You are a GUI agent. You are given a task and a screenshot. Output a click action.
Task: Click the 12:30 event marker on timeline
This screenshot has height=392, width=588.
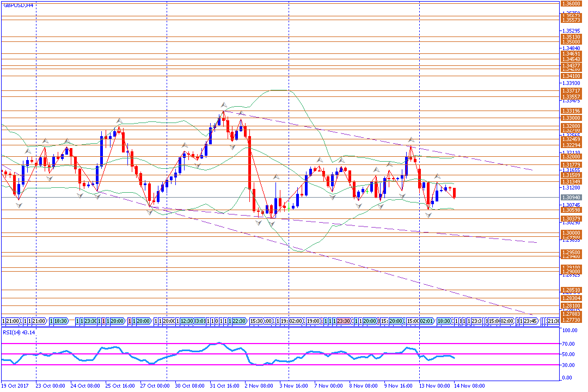pos(186,321)
